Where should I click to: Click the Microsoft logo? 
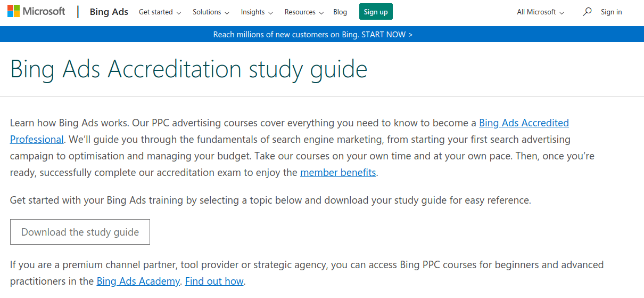click(36, 11)
